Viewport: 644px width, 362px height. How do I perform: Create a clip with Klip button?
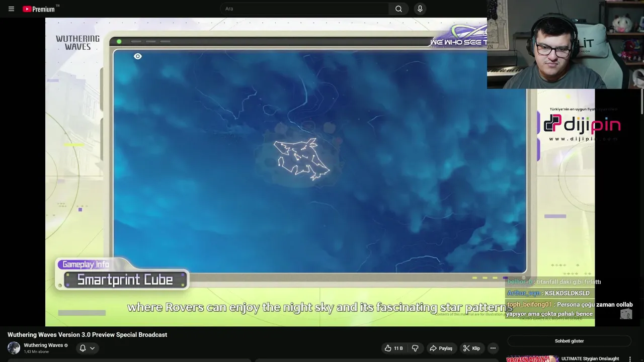tap(471, 348)
